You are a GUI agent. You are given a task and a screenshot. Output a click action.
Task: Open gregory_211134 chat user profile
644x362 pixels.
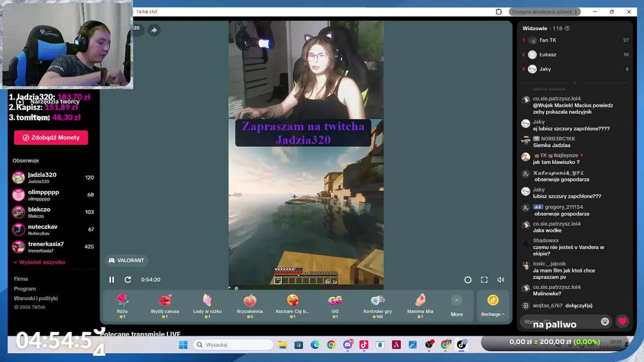coord(563,207)
